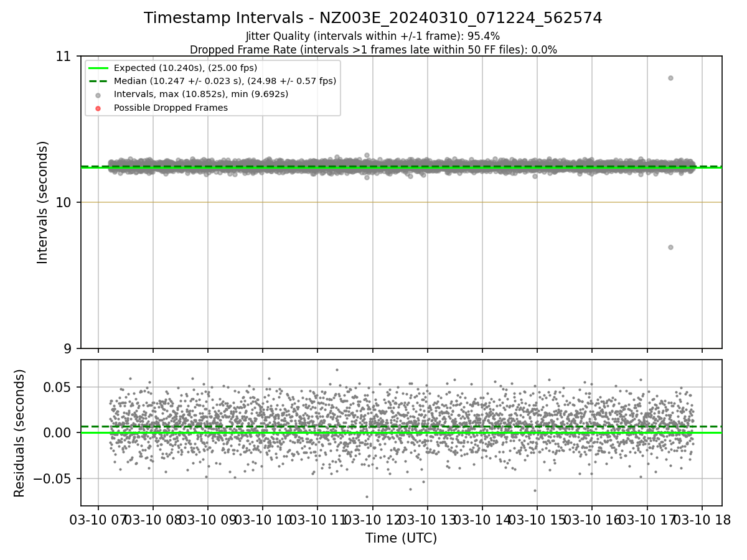Viewport: 747px width, 560px height.
Task: Click the solid green line sample in the legend
Action: click(x=98, y=68)
